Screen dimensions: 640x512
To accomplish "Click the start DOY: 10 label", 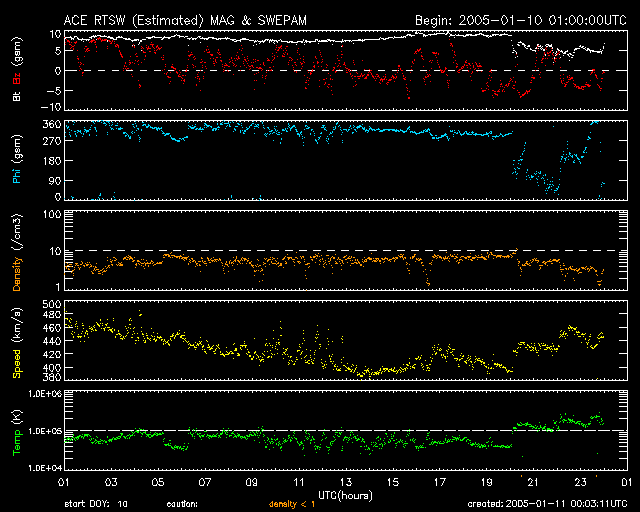I will [96, 505].
